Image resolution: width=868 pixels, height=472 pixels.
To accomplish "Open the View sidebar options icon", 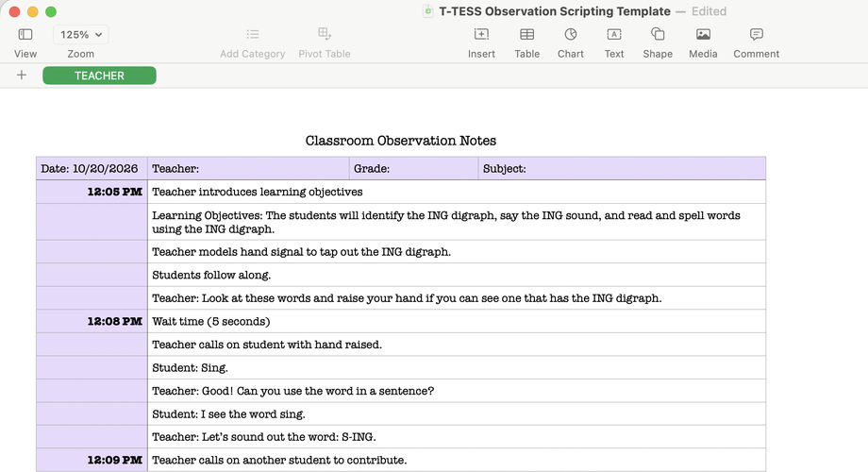I will pyautogui.click(x=25, y=34).
